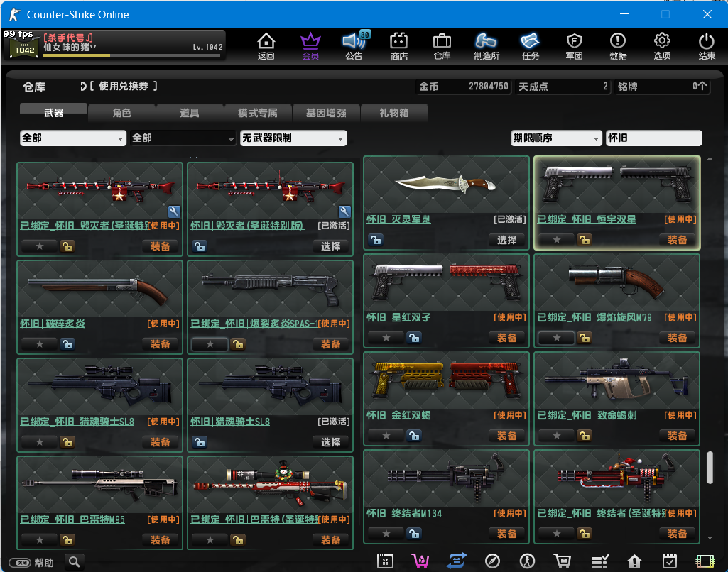The image size is (728, 572).
Task: Switch to the 武器 weapons tab
Action: tap(53, 113)
